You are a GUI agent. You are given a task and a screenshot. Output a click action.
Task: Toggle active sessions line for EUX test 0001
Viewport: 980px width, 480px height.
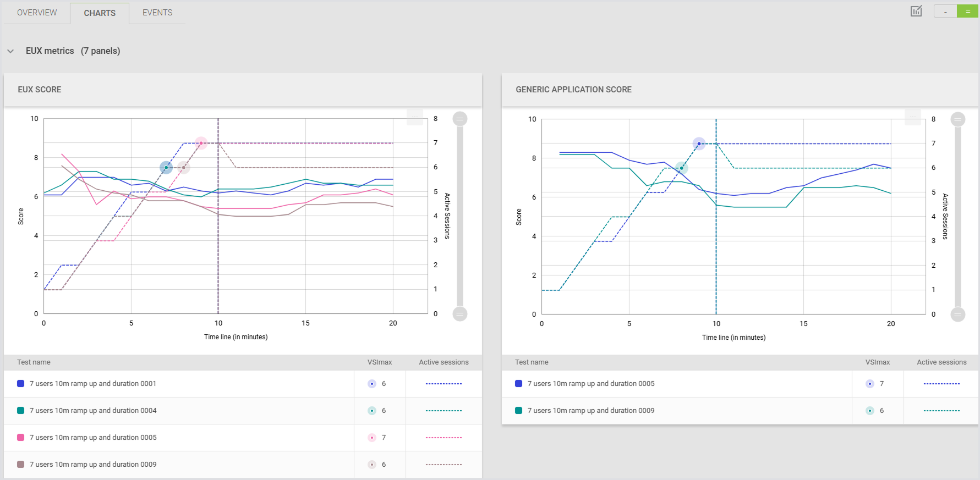click(x=444, y=384)
